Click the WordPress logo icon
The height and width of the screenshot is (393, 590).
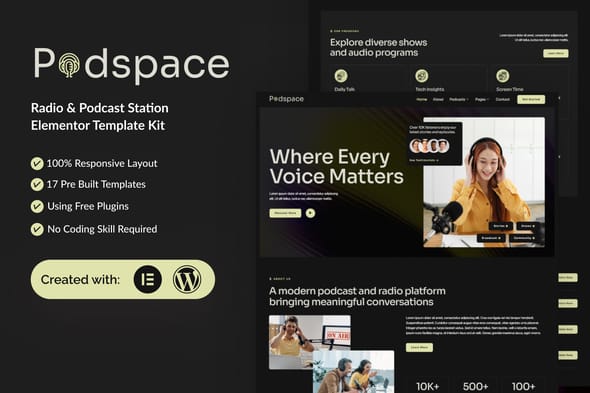coord(187,279)
